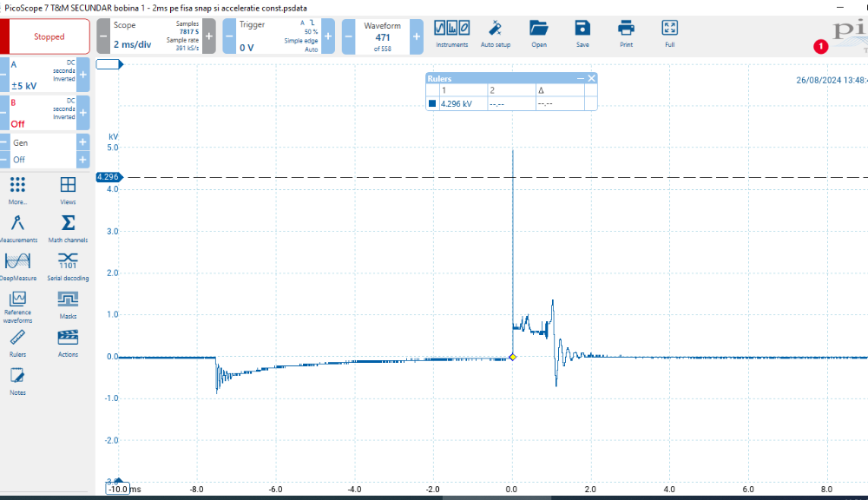The height and width of the screenshot is (500, 868).
Task: Click the 4.296 ruler handle on axis
Action: click(x=108, y=177)
